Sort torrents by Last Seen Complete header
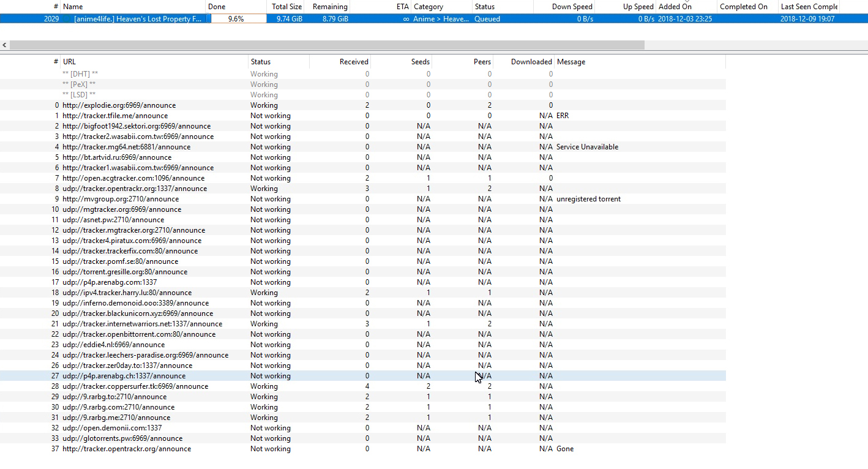Screen dimensions: 868x469 (809, 6)
